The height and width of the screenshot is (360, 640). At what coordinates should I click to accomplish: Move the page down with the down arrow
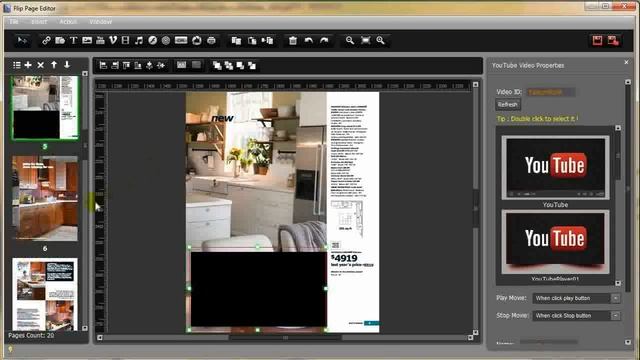[x=67, y=64]
